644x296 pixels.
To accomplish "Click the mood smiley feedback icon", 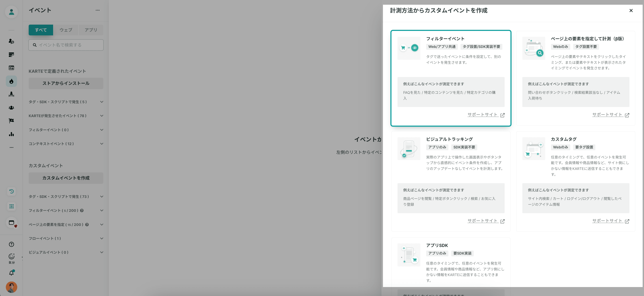I will coord(11,258).
